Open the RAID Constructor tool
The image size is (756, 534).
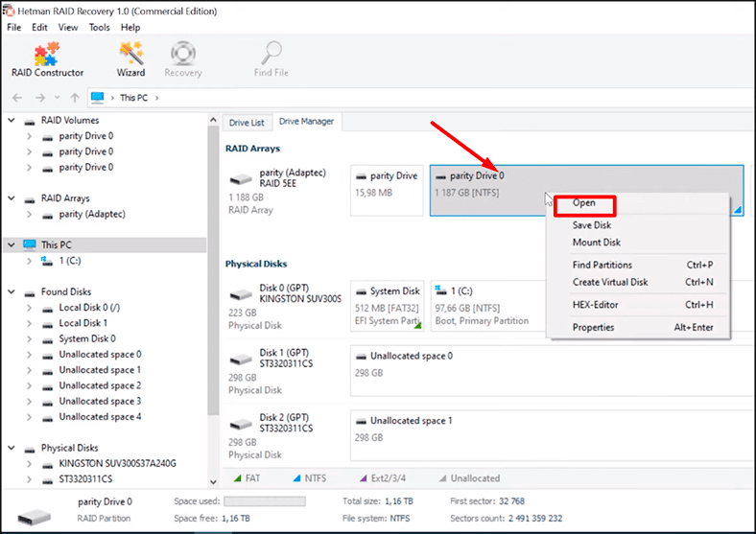(47, 60)
